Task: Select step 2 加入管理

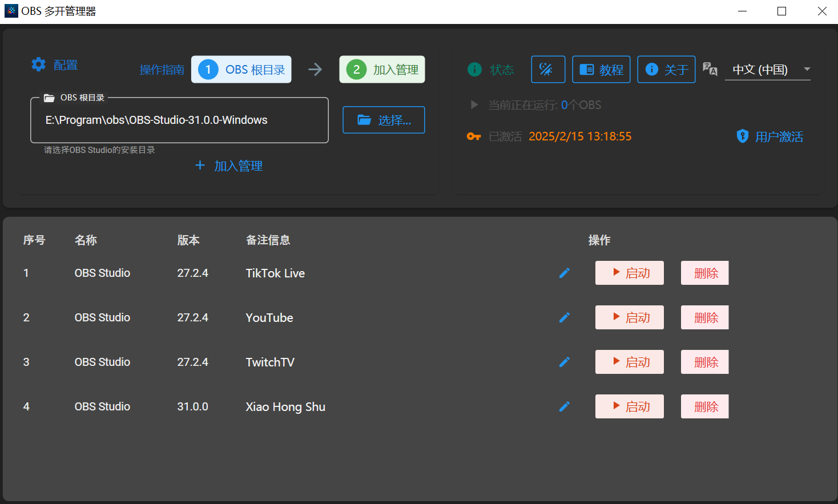Action: (x=382, y=70)
